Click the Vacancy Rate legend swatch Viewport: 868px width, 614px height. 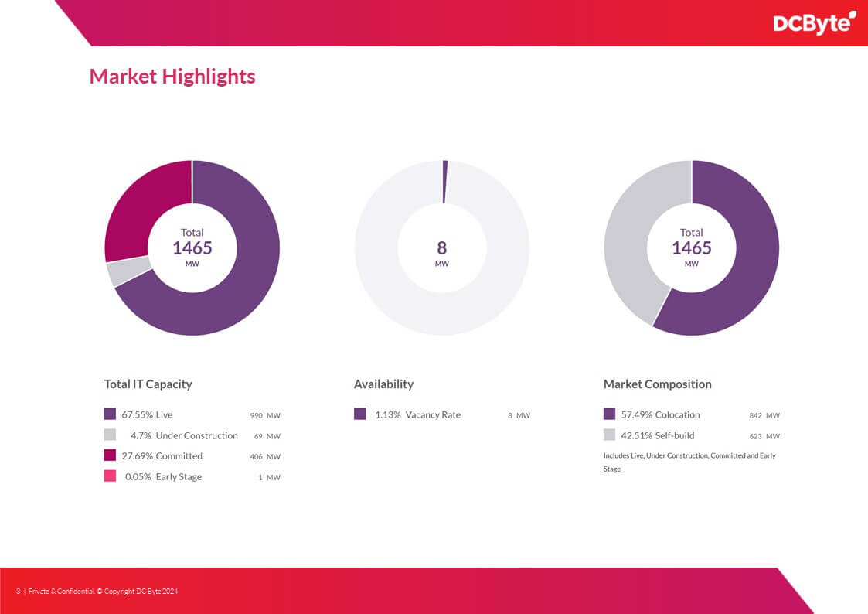(x=359, y=414)
